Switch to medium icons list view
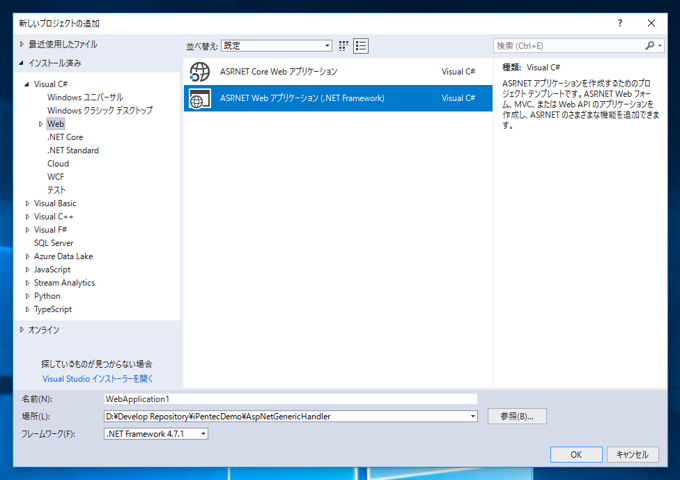This screenshot has height=480, width=680. click(x=361, y=46)
